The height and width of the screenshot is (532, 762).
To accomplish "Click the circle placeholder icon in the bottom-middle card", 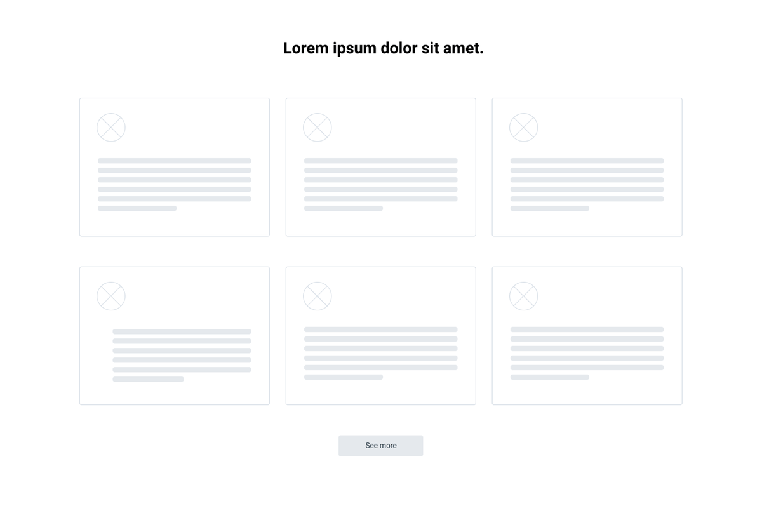I will 317,296.
